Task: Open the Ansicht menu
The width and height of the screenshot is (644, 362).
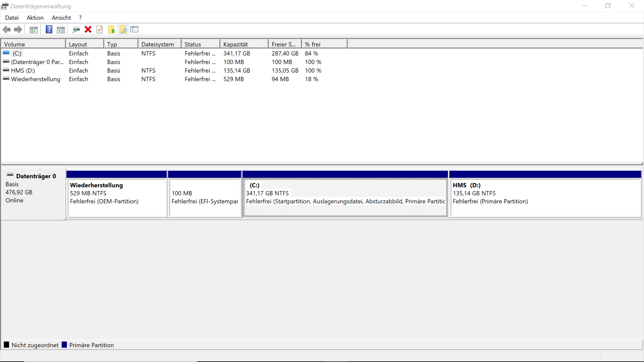Action: point(61,18)
